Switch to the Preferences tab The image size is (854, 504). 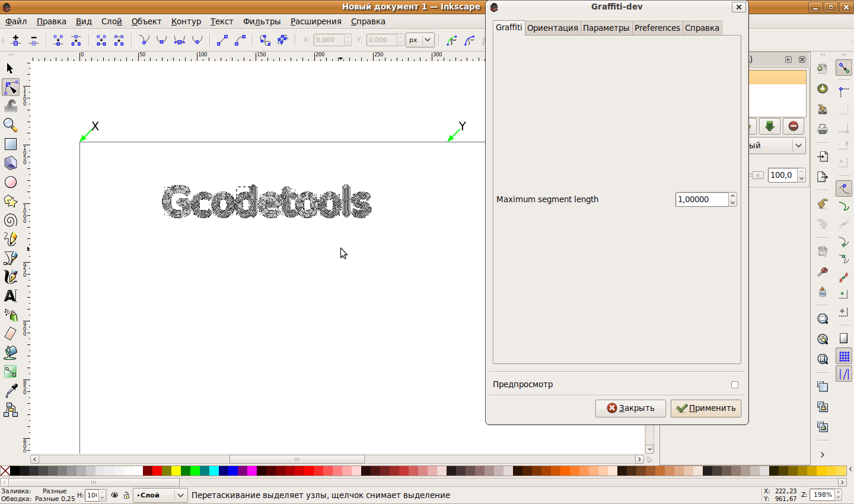coord(657,28)
